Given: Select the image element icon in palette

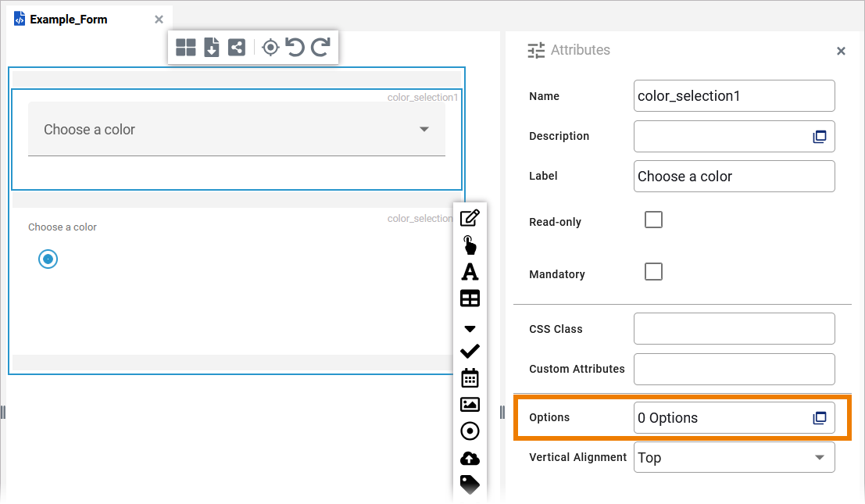Looking at the screenshot, I should [x=470, y=404].
